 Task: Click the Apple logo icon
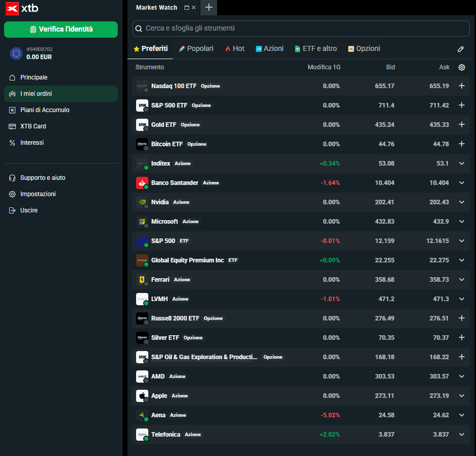142,396
